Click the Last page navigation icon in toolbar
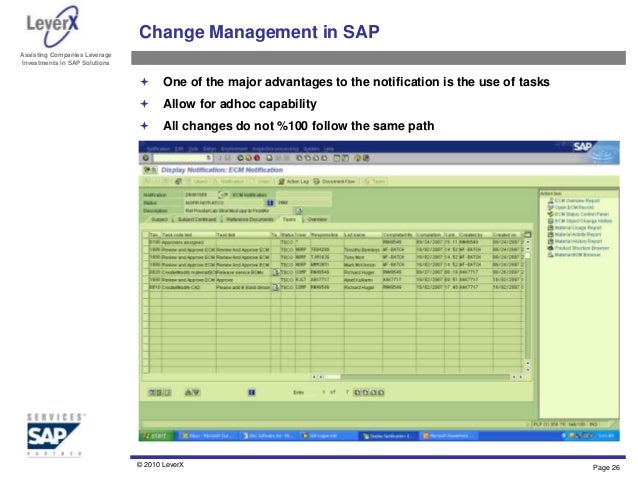The height and width of the screenshot is (479, 638). (x=324, y=158)
